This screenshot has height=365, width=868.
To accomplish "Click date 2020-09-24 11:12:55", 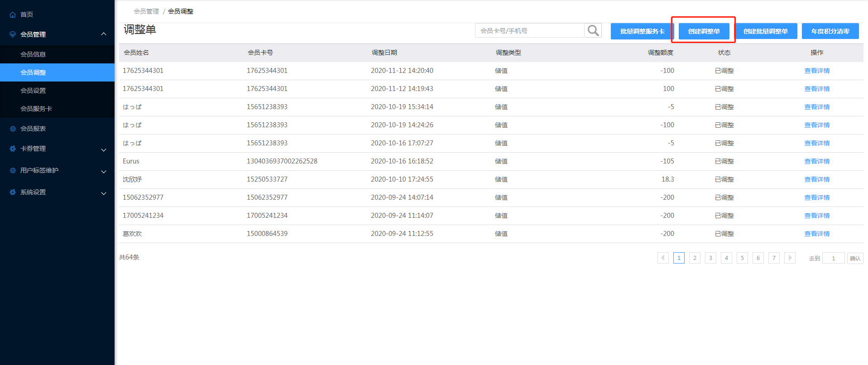I will [402, 234].
